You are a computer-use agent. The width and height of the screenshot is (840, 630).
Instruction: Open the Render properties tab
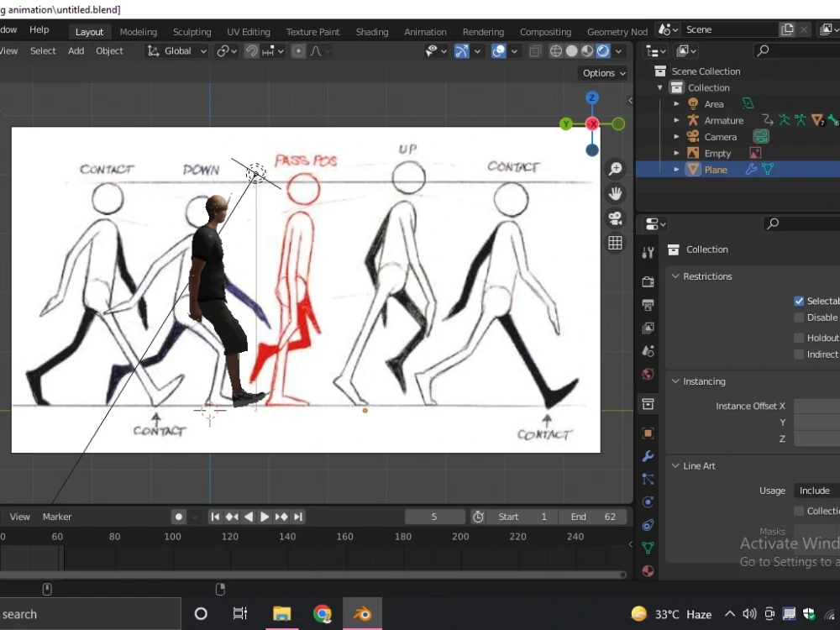click(x=648, y=281)
